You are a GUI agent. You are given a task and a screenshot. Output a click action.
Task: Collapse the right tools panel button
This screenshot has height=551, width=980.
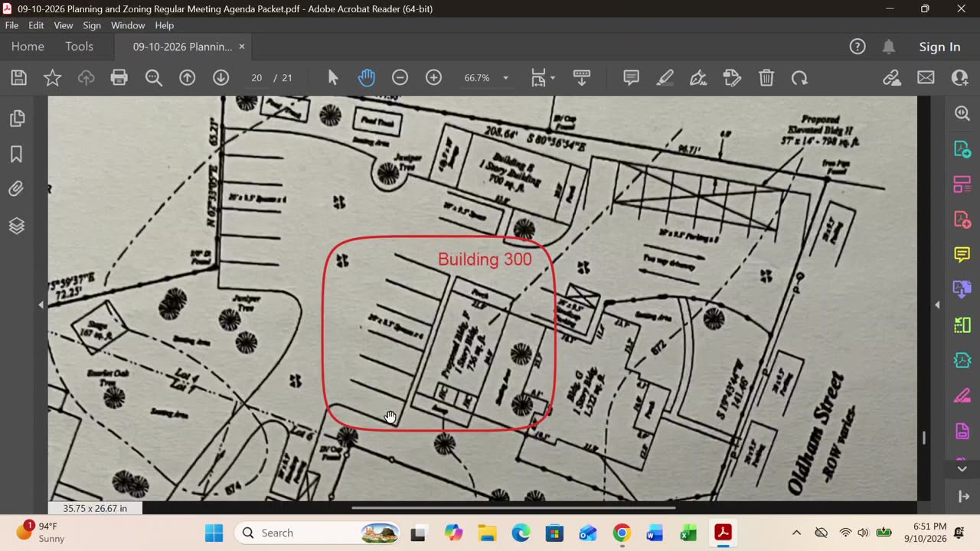963,497
